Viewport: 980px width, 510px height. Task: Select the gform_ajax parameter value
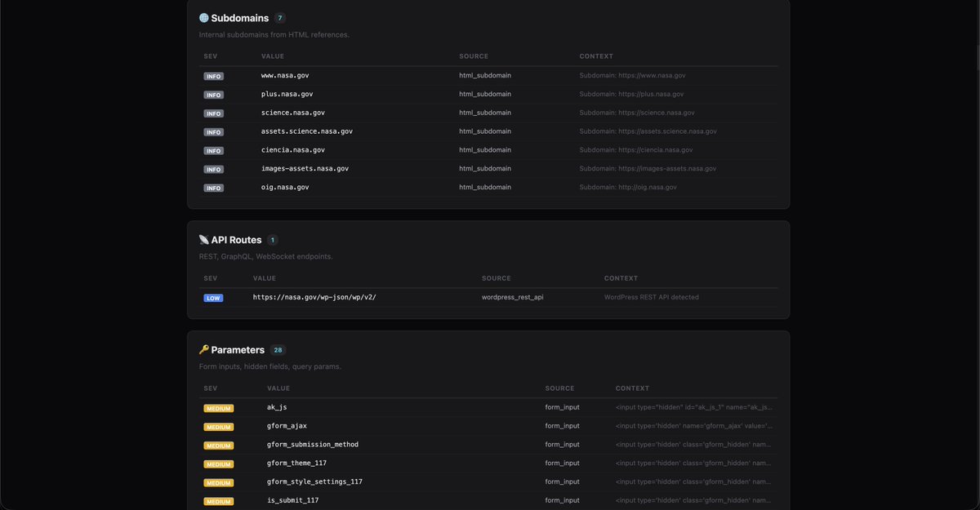[x=287, y=426]
